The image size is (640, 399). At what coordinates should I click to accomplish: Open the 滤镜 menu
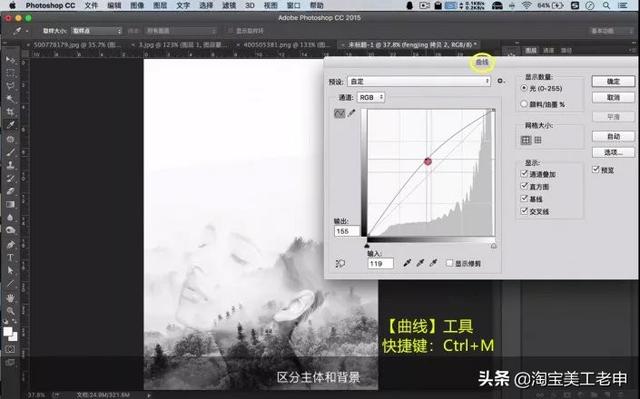[x=229, y=5]
